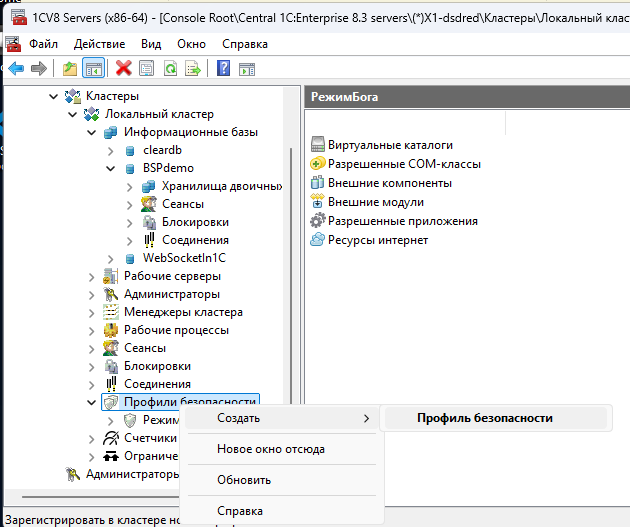Click the РежимБога pane header

click(467, 97)
